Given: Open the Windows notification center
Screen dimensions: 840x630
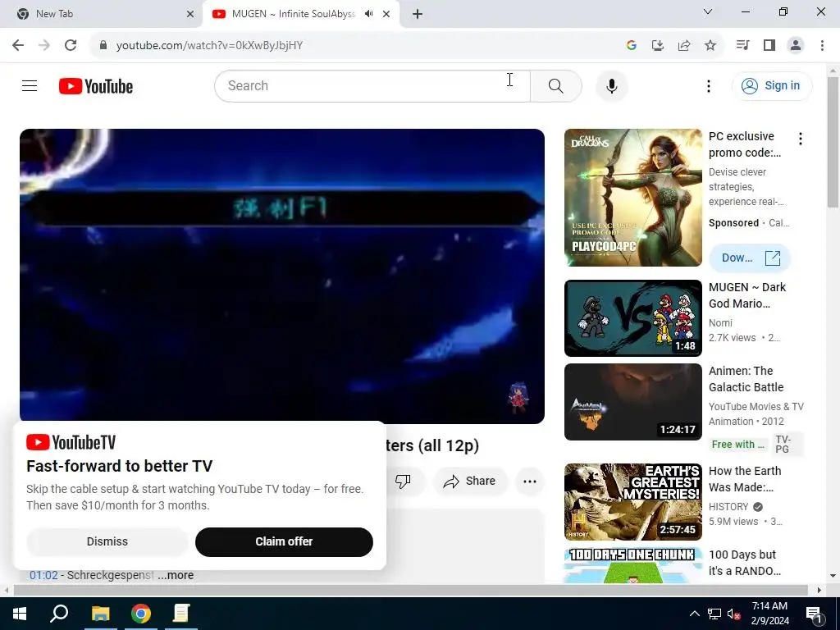Looking at the screenshot, I should click(x=814, y=614).
